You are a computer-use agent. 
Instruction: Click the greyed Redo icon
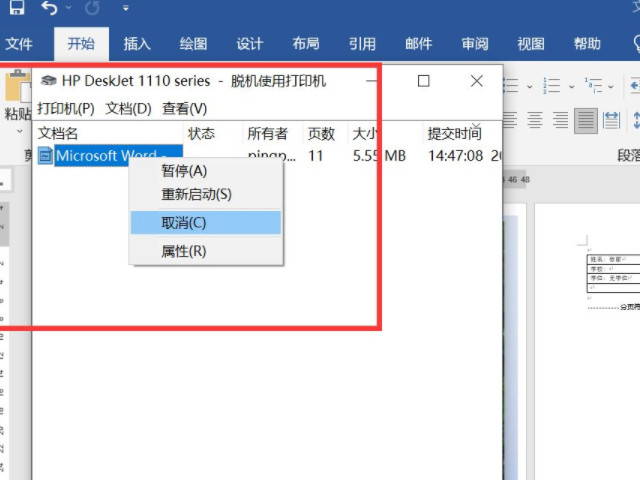(92, 8)
